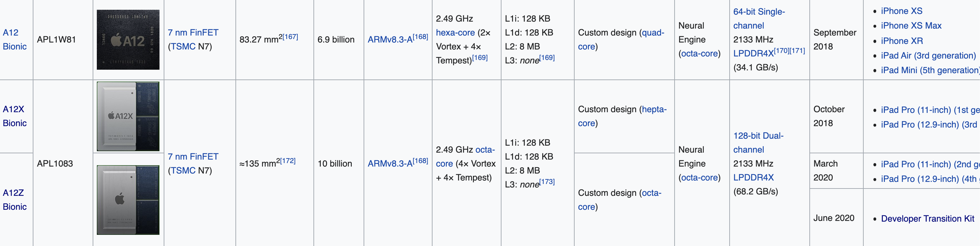Open the A12X Bionic chip image
This screenshot has height=246, width=980.
[128, 116]
